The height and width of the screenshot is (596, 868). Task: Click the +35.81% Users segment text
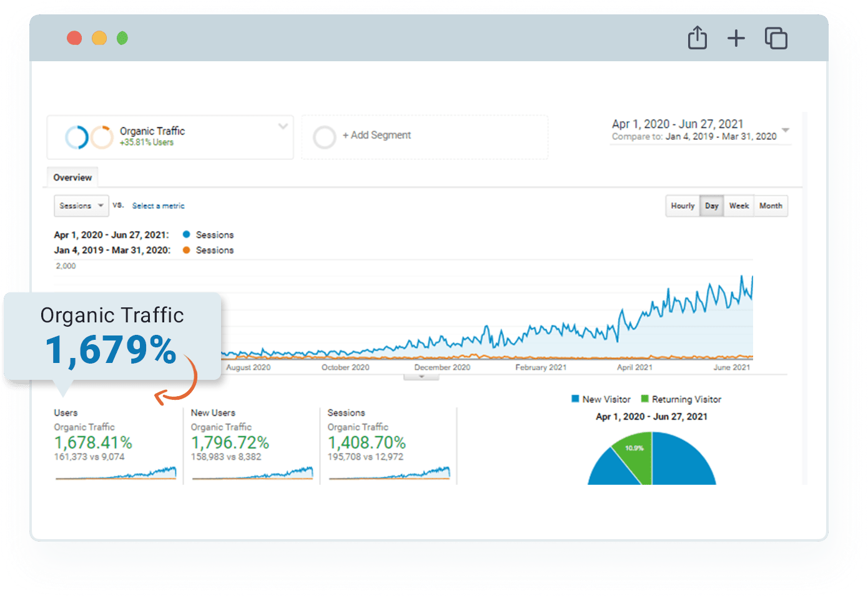click(x=147, y=142)
